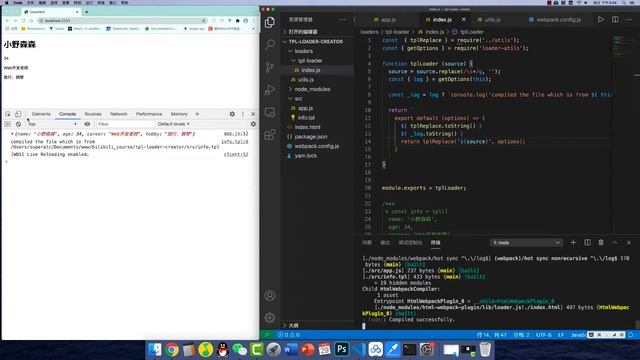The height and width of the screenshot is (360, 640).
Task: Activate DevTools inspect element picker
Action: tap(8, 114)
